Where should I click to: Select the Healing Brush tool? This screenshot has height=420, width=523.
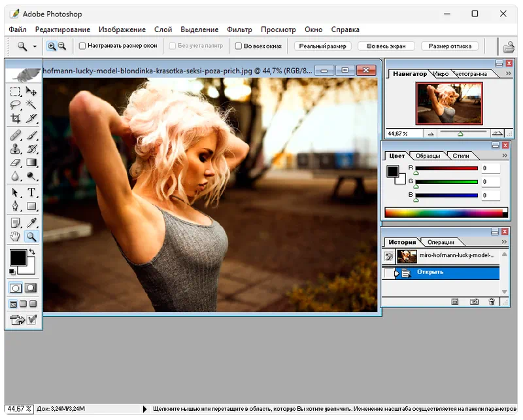pyautogui.click(x=15, y=135)
